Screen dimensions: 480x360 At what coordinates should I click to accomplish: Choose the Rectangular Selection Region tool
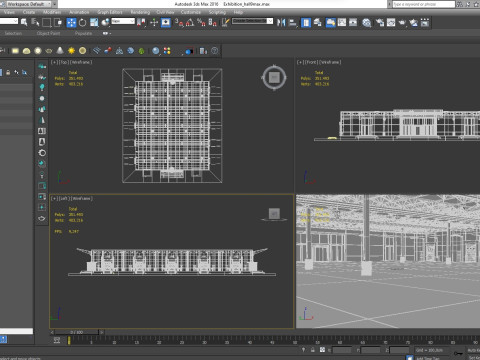point(47,22)
